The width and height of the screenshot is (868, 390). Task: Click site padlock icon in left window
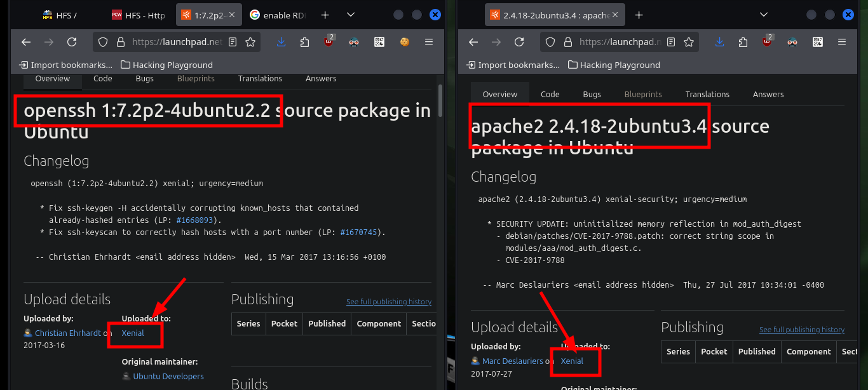[x=120, y=42]
